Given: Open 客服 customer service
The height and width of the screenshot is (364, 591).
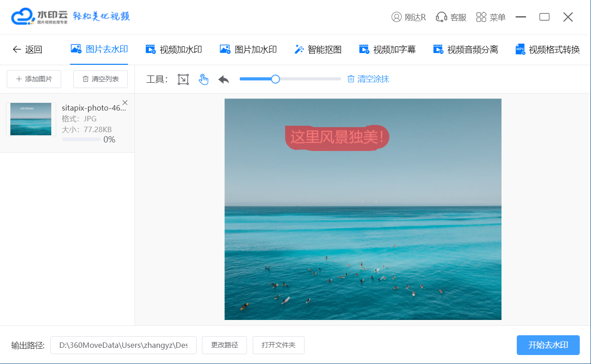Looking at the screenshot, I should tap(451, 17).
